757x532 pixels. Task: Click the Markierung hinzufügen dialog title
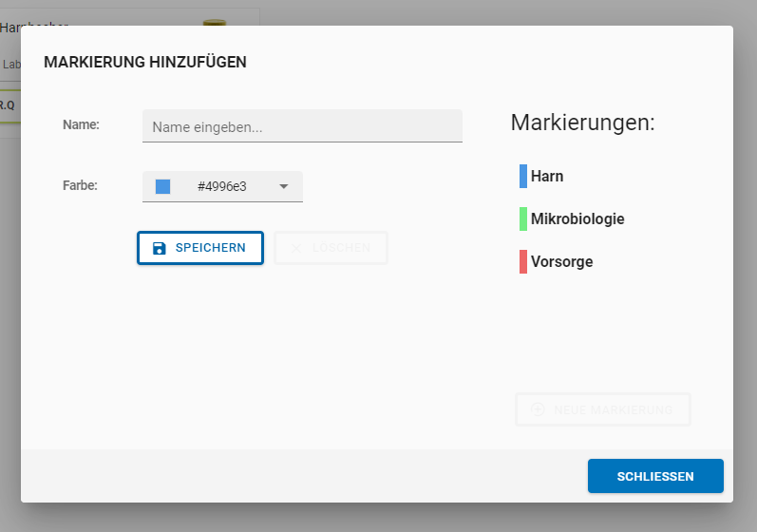[x=145, y=62]
